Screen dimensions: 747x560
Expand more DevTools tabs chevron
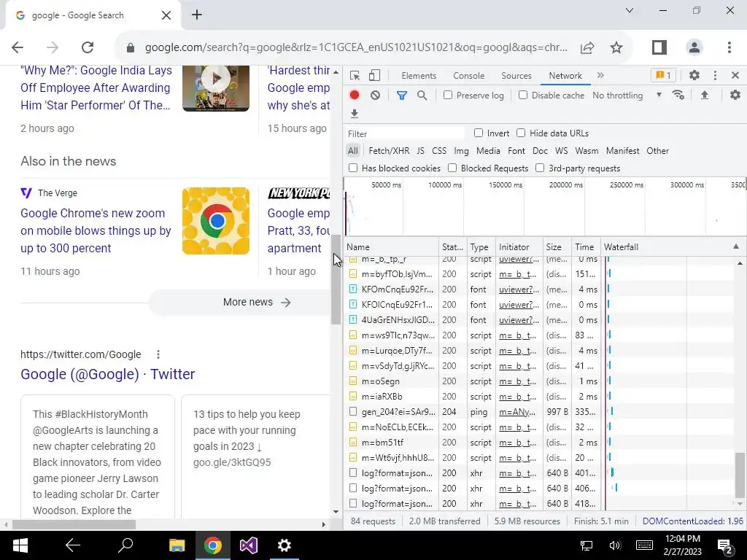coord(600,75)
